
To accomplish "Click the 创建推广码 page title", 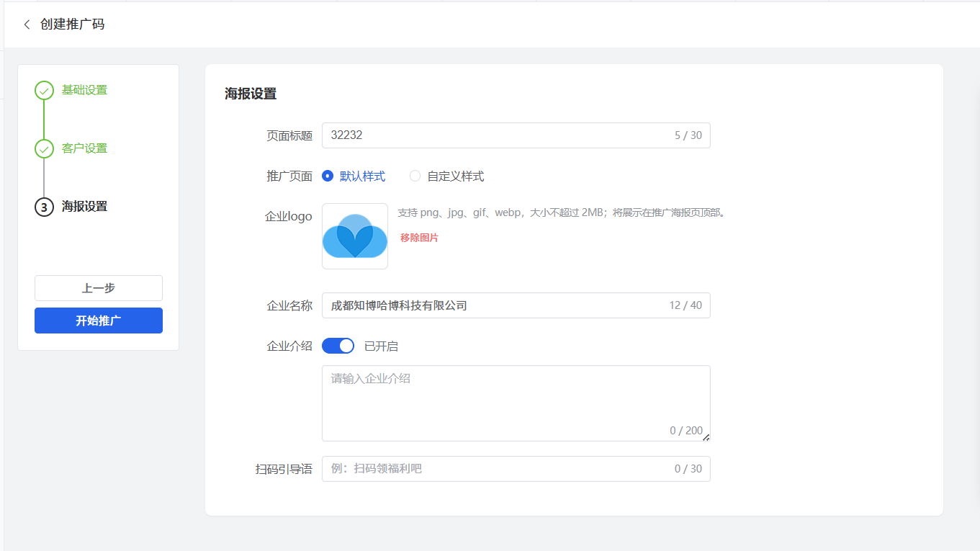I will pos(72,24).
